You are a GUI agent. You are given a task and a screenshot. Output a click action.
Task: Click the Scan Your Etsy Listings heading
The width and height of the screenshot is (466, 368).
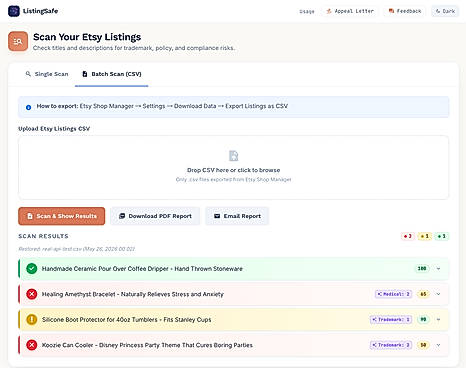tap(87, 37)
